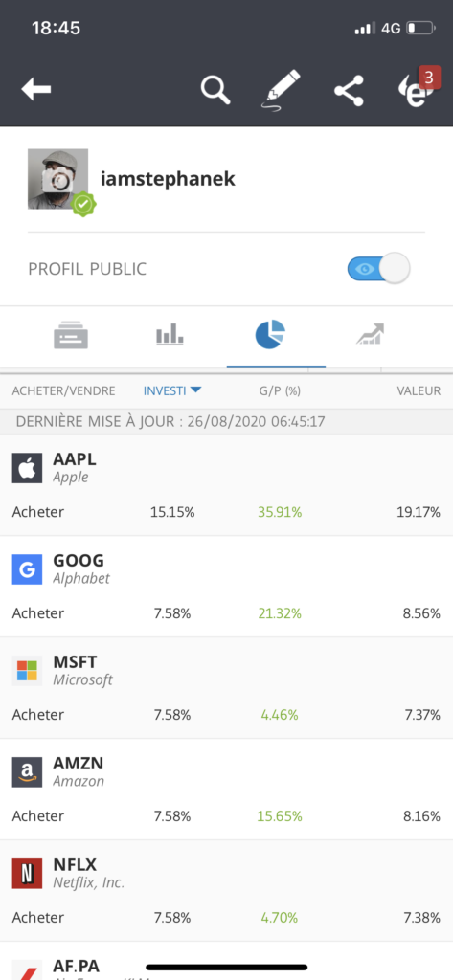Sort by ACHETER/VENDRE column header

(x=64, y=391)
